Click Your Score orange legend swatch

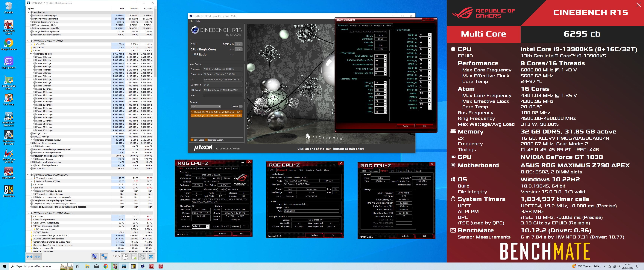192,140
